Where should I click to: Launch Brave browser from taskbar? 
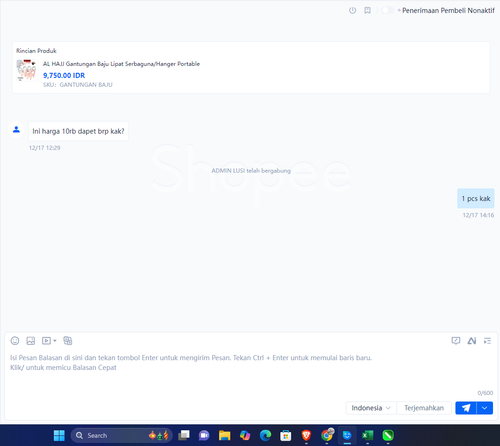(306, 435)
